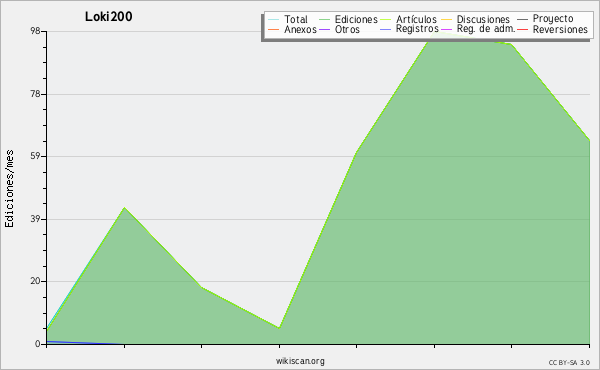
Task: Click the CC BY-SA 3.0 license text
Action: point(569,363)
